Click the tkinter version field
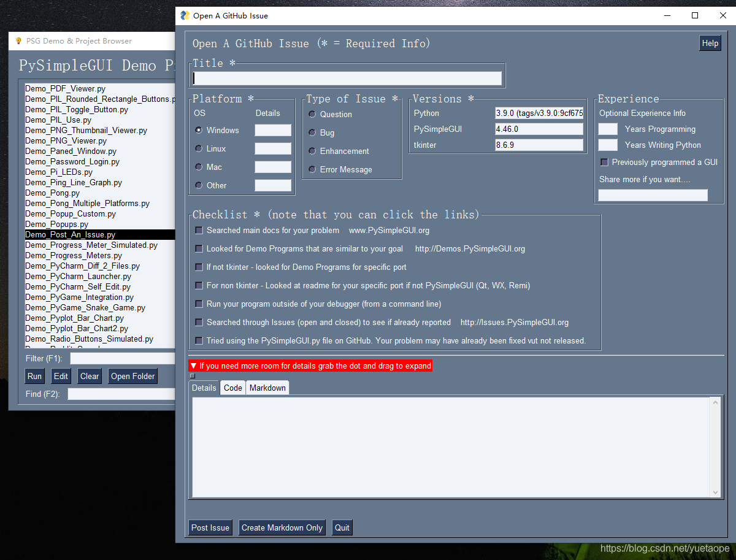736x560 pixels. tap(539, 145)
